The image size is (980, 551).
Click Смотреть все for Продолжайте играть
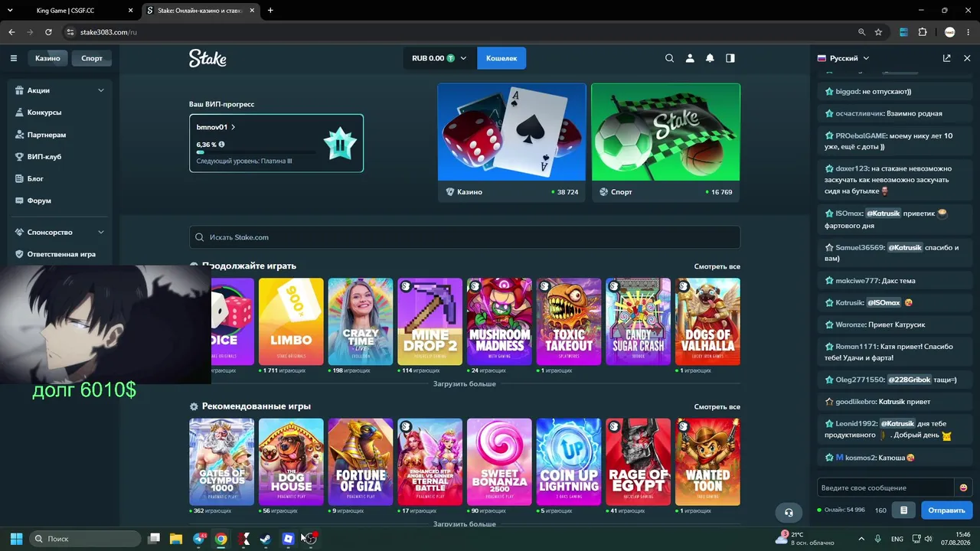click(x=717, y=266)
